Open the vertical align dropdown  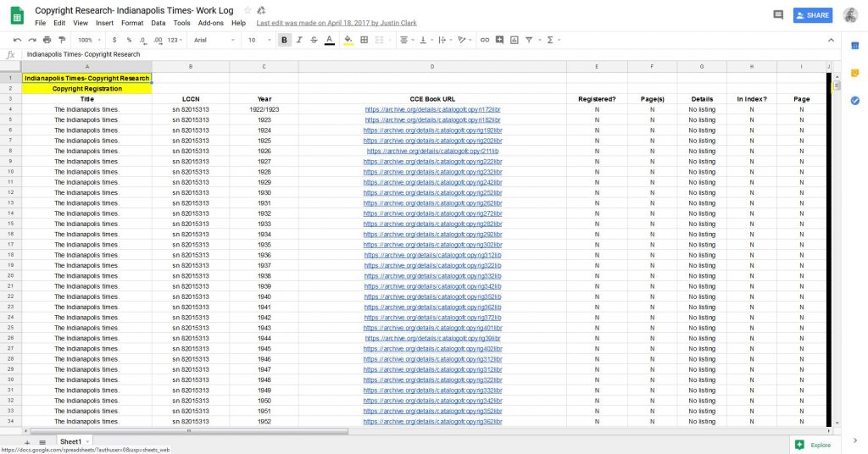point(426,40)
